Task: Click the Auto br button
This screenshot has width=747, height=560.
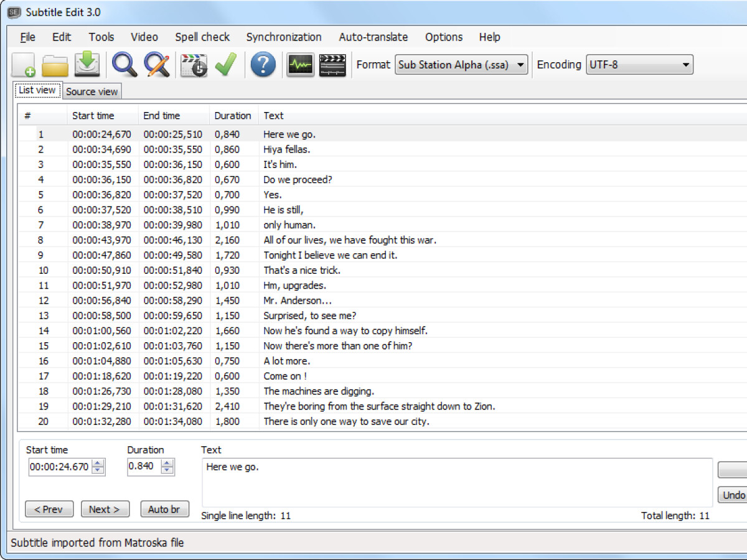Action: pos(164,509)
